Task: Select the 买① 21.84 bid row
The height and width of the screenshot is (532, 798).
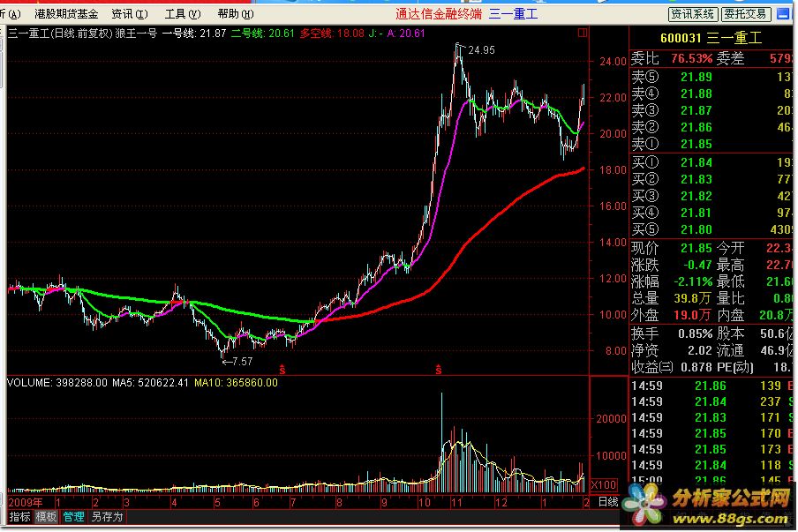Action: 711,162
